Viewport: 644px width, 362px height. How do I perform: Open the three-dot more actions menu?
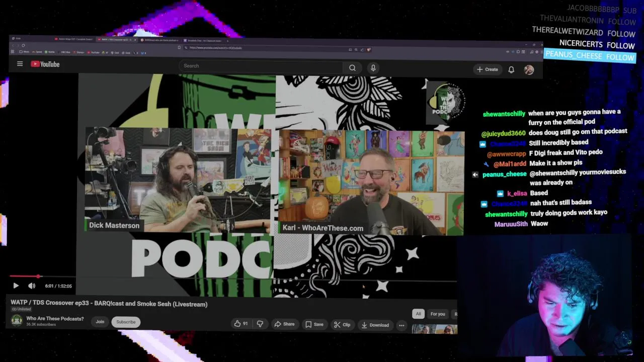point(401,325)
